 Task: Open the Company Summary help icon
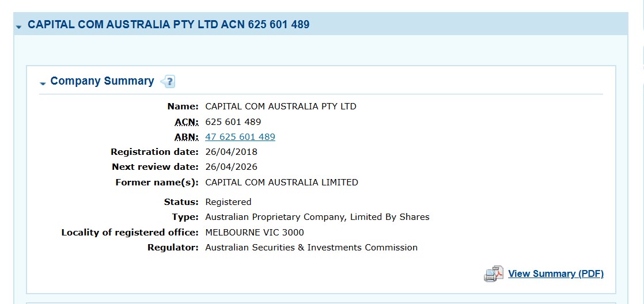point(168,82)
